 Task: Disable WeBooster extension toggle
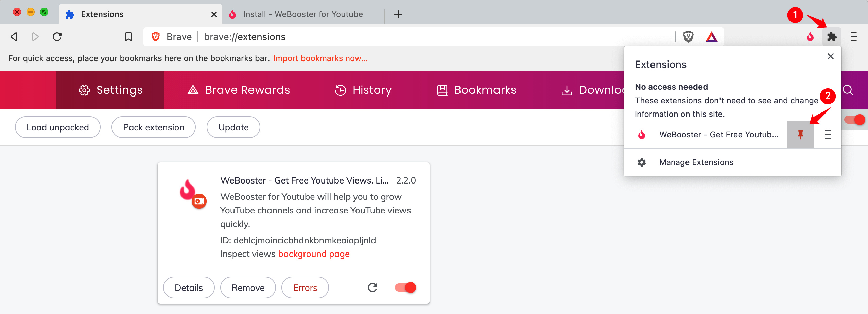[x=405, y=287]
